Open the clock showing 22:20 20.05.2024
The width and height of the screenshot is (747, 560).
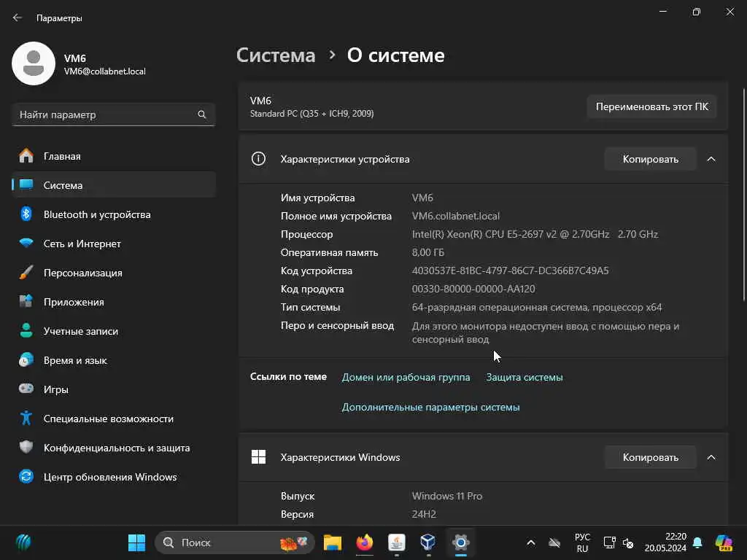click(665, 542)
